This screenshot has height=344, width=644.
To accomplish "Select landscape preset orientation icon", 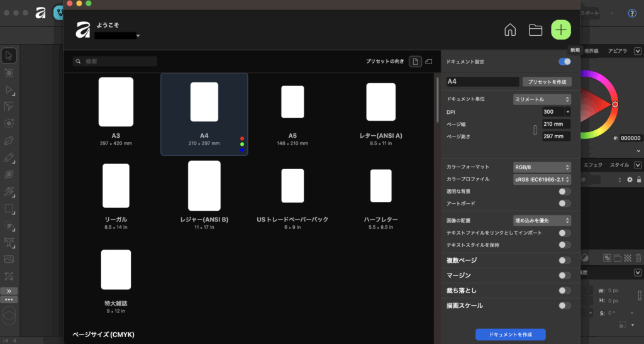I will [x=429, y=62].
